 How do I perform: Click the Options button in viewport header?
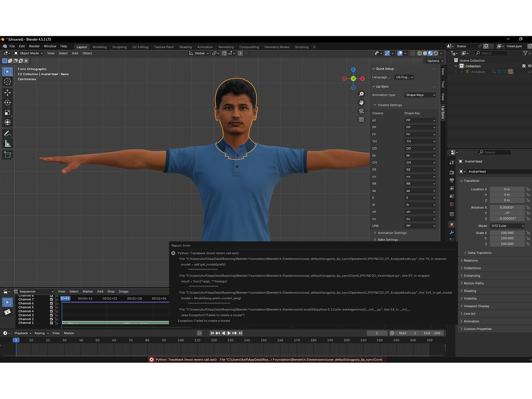click(435, 61)
